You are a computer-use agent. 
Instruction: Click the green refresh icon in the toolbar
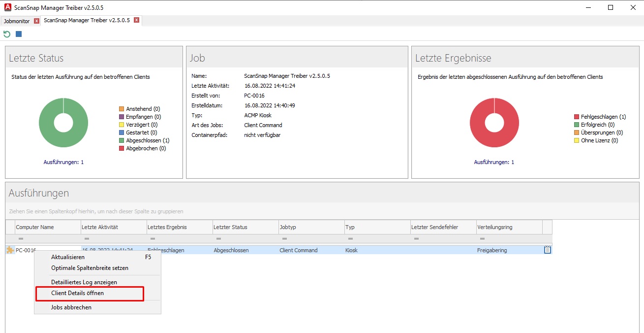7,34
